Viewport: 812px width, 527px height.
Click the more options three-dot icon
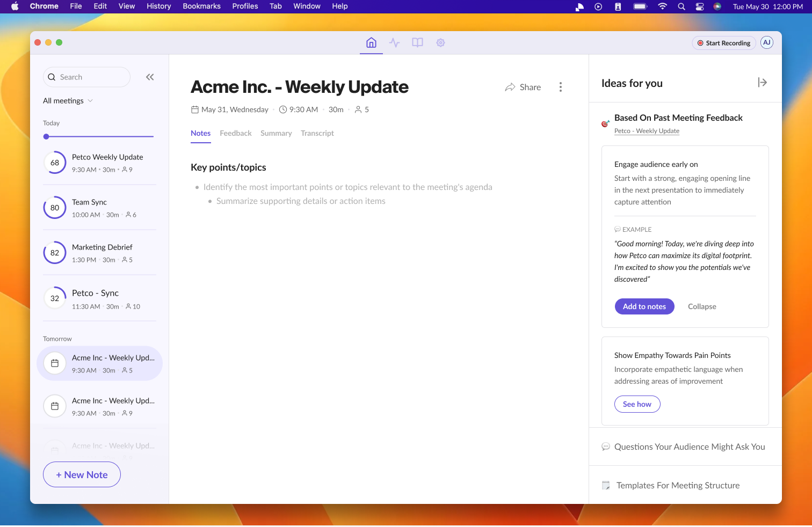[x=561, y=87]
